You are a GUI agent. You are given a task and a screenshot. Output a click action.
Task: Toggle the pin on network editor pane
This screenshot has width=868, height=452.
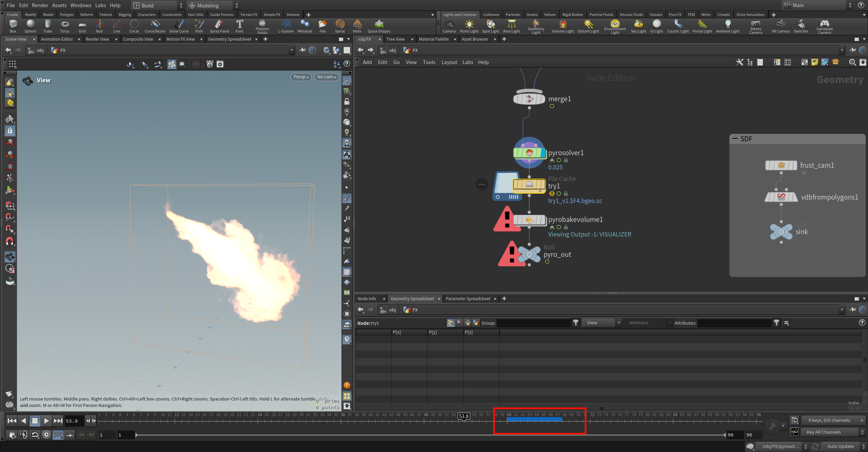853,50
